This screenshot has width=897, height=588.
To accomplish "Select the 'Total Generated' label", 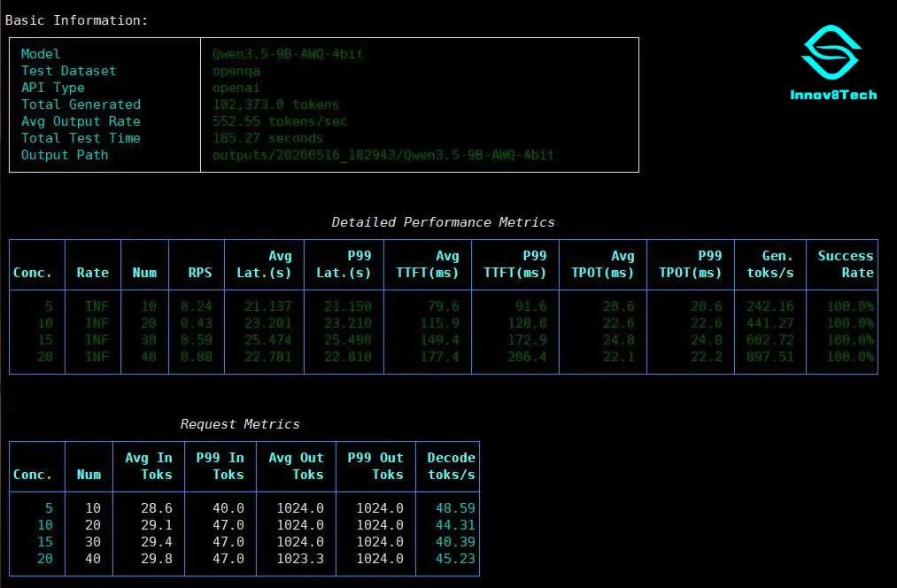I will (x=81, y=104).
